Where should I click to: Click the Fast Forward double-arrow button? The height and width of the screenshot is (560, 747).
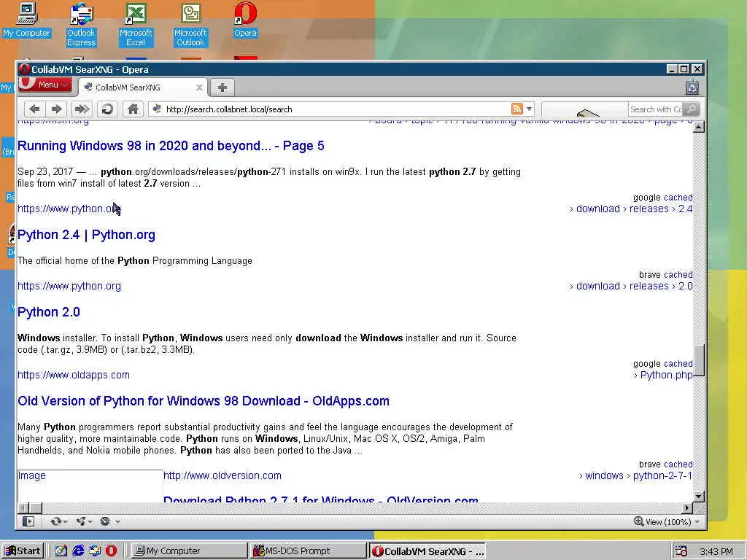[82, 109]
